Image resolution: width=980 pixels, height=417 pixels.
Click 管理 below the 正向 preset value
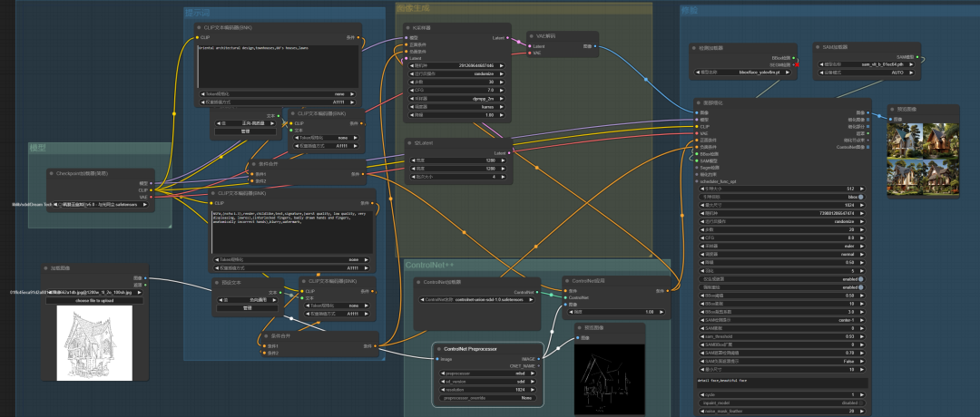pyautogui.click(x=245, y=131)
